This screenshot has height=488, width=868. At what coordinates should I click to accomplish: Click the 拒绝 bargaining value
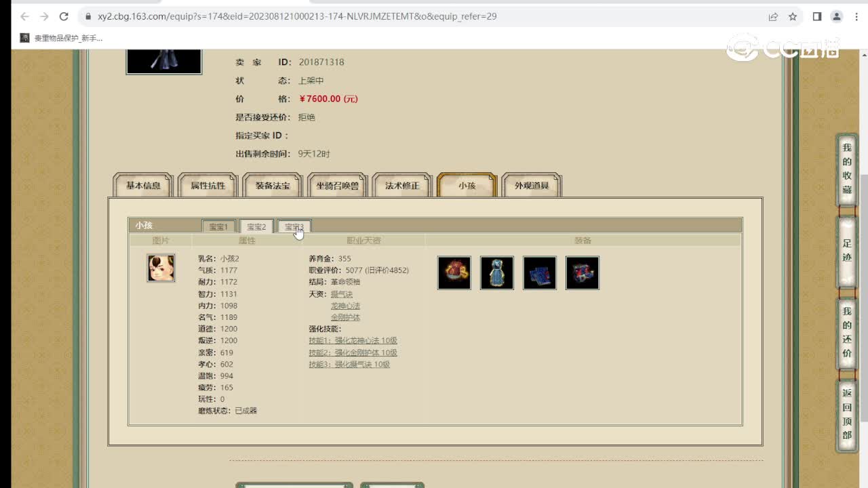click(x=307, y=117)
